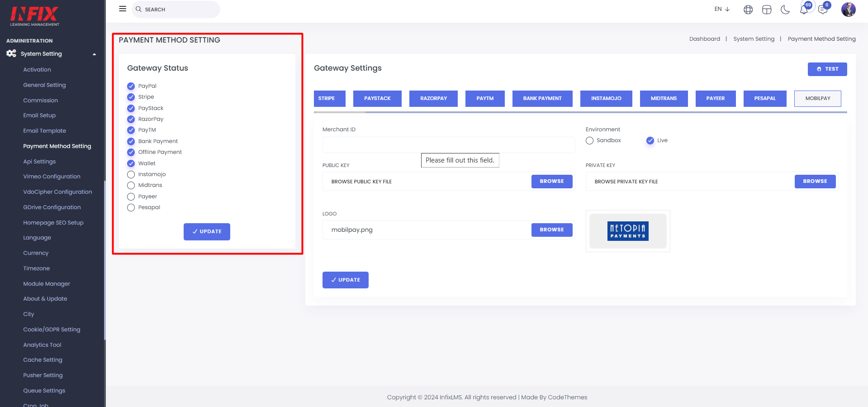Open the user profile avatar
The height and width of the screenshot is (407, 868).
tap(848, 9)
